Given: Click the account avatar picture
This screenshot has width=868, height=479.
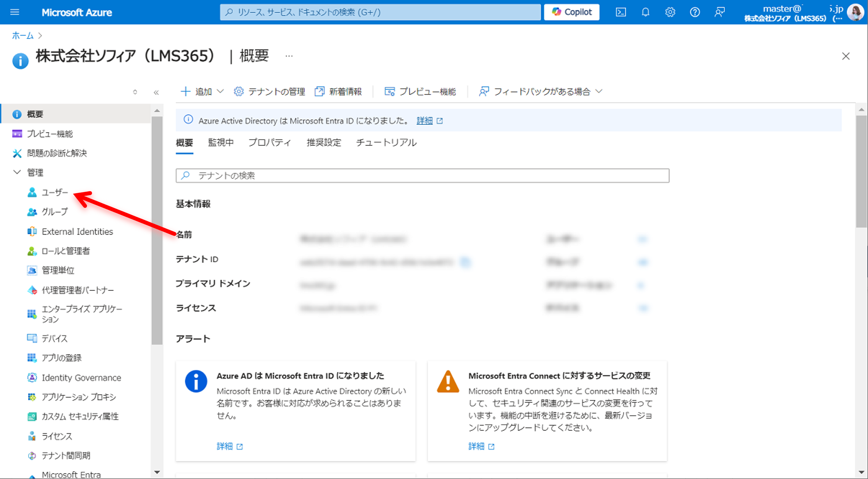Looking at the screenshot, I should (x=856, y=12).
